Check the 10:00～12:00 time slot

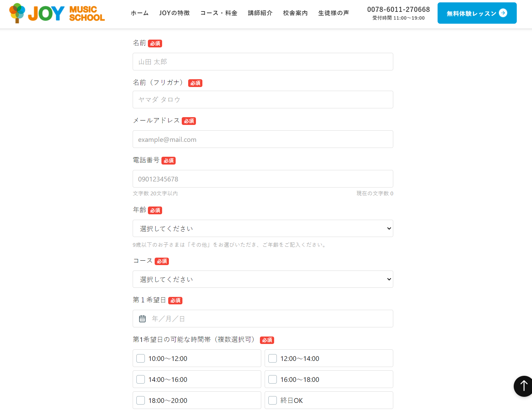tap(141, 359)
